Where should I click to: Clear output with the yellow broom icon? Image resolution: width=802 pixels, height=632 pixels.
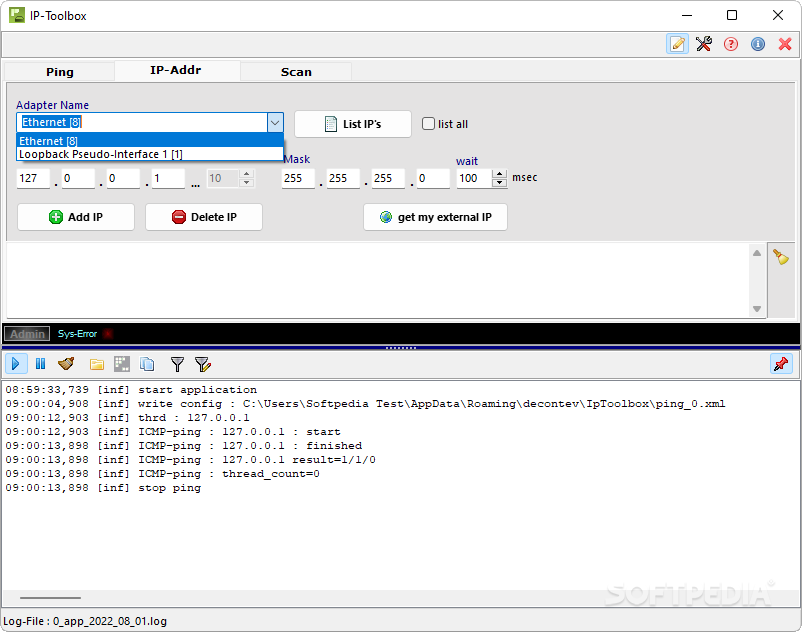[781, 256]
